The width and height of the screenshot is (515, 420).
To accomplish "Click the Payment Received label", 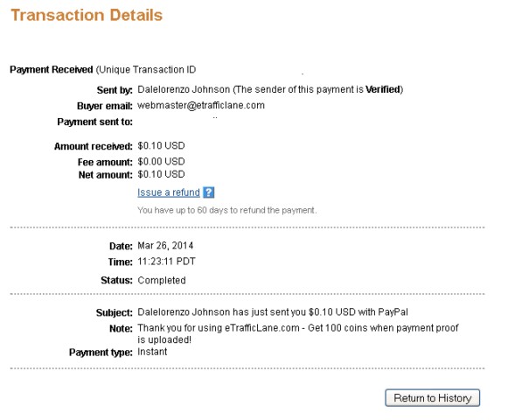I will coord(52,70).
